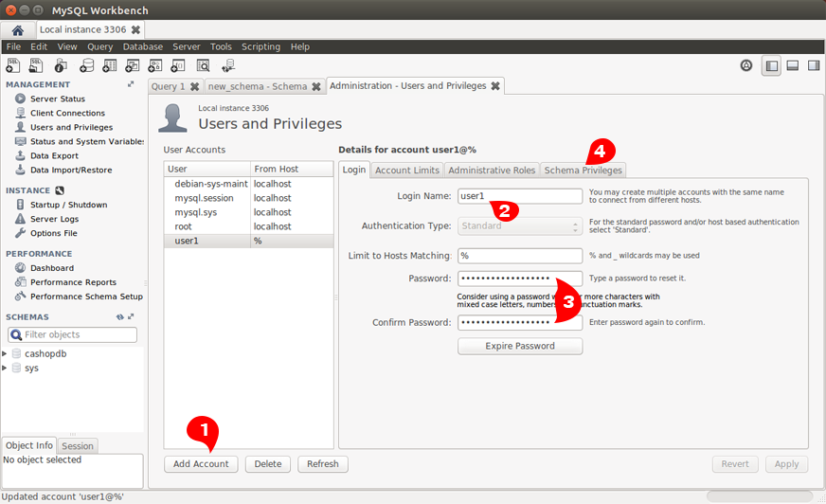Image resolution: width=826 pixels, height=504 pixels.
Task: Open the Query menu
Action: click(100, 46)
